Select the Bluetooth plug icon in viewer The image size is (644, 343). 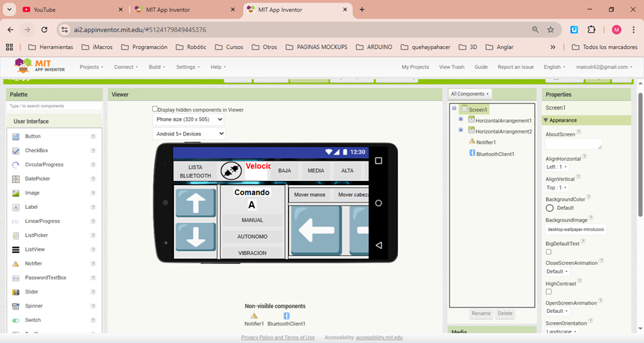click(x=231, y=170)
